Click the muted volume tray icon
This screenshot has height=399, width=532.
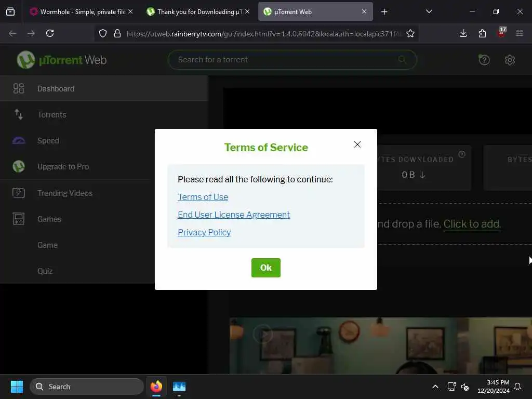(465, 387)
